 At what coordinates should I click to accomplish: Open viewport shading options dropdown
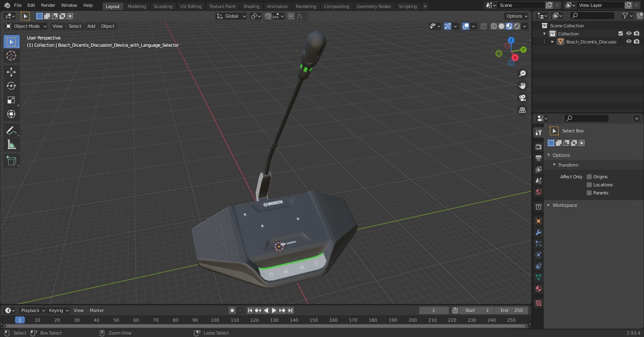pos(524,26)
